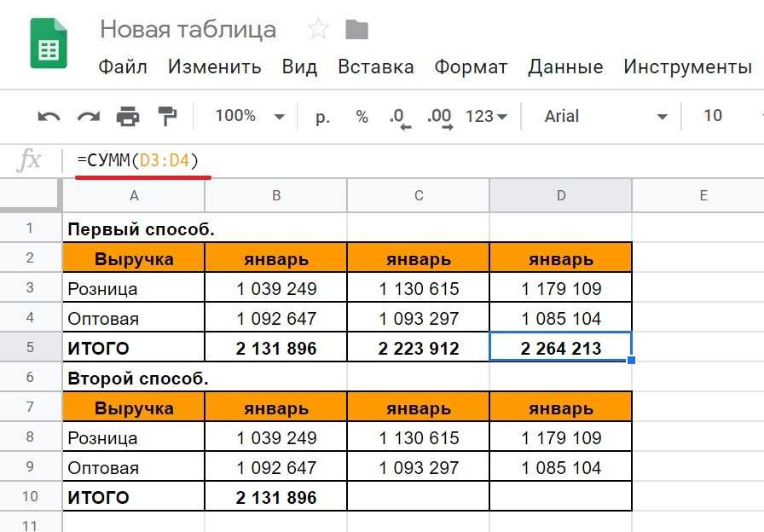Expand the 123 number formats dropdown
Screen dimensions: 764x532
pos(486,117)
